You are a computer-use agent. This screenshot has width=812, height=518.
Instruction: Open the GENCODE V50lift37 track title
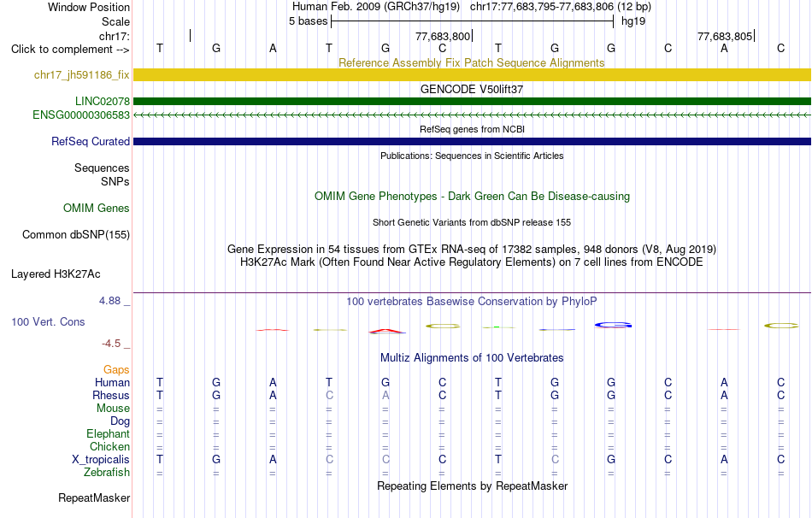(472, 89)
